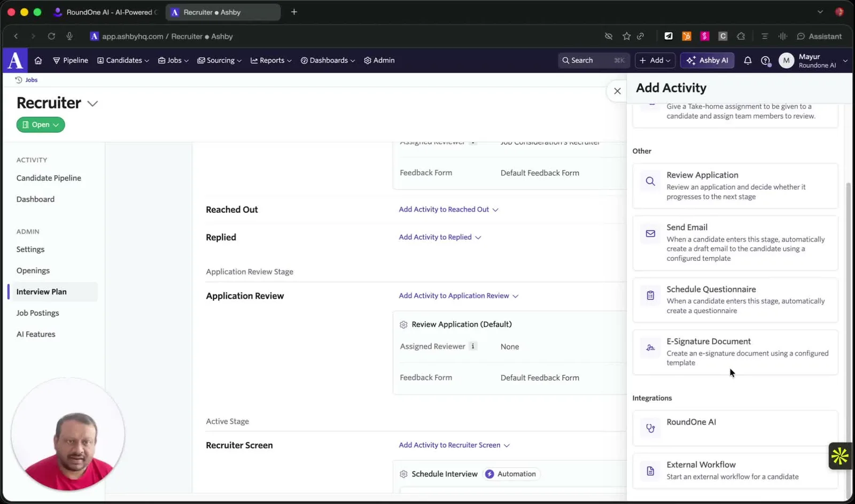Open Settings in sidebar
Viewport: 855px width, 504px height.
click(x=30, y=250)
